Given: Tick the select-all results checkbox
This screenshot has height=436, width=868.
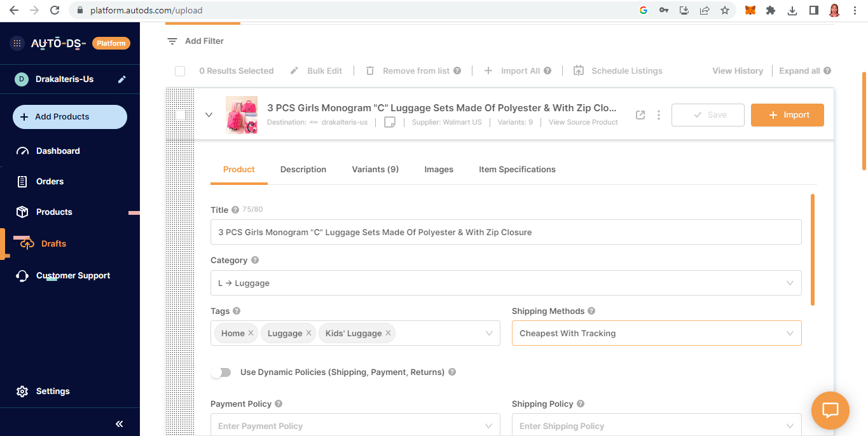Looking at the screenshot, I should tap(180, 71).
